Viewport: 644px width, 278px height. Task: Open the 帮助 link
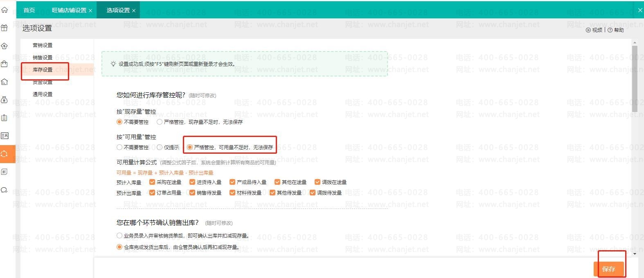pyautogui.click(x=619, y=30)
